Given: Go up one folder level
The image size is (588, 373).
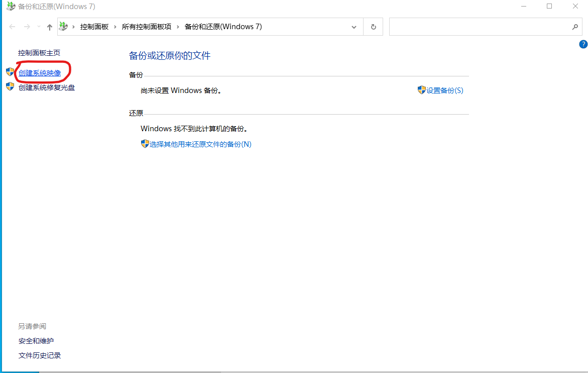Looking at the screenshot, I should click(50, 27).
